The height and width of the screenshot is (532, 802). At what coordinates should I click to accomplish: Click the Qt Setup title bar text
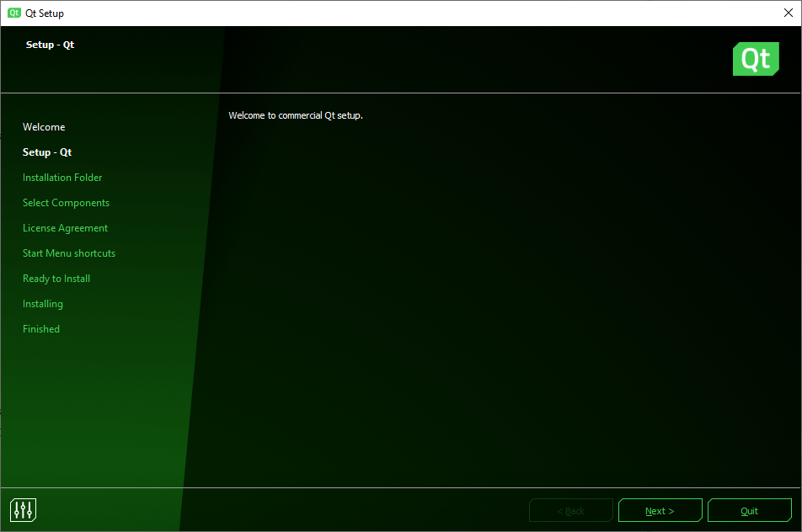(45, 13)
